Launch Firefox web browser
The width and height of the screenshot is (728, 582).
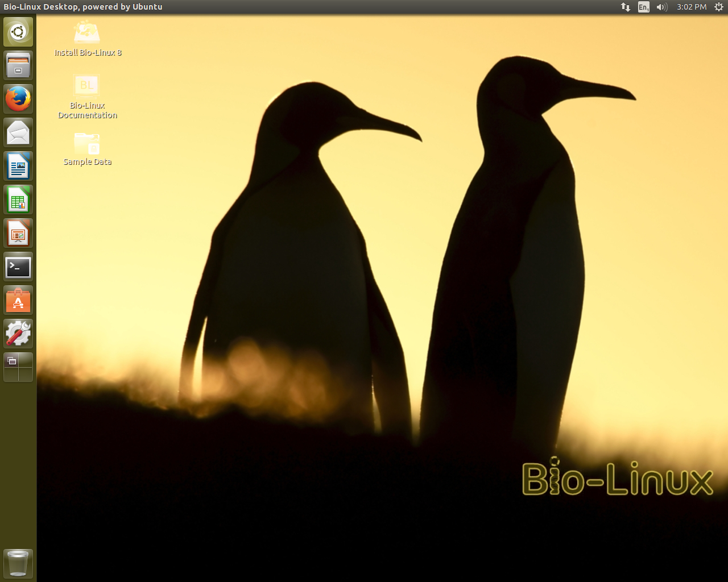[18, 99]
